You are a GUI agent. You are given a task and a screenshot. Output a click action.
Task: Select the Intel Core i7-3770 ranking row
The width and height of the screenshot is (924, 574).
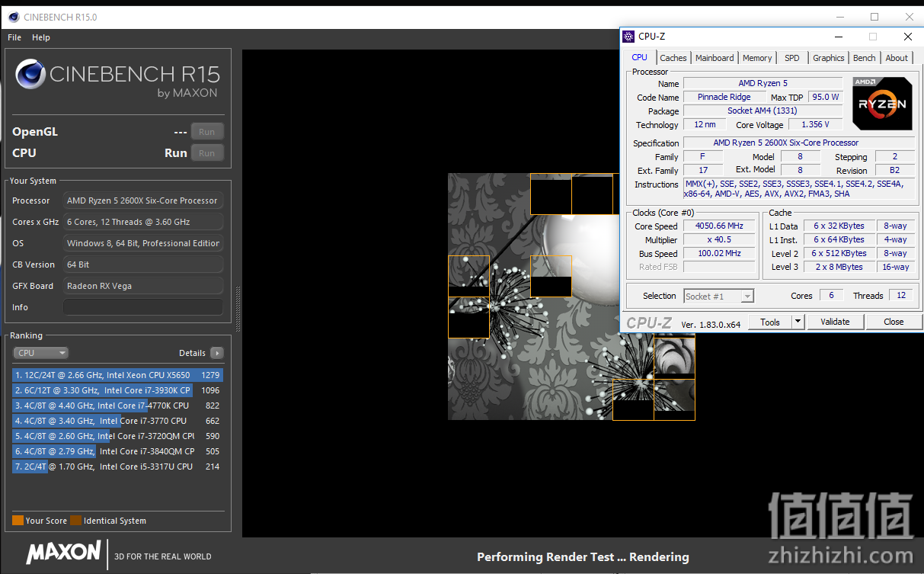click(117, 421)
